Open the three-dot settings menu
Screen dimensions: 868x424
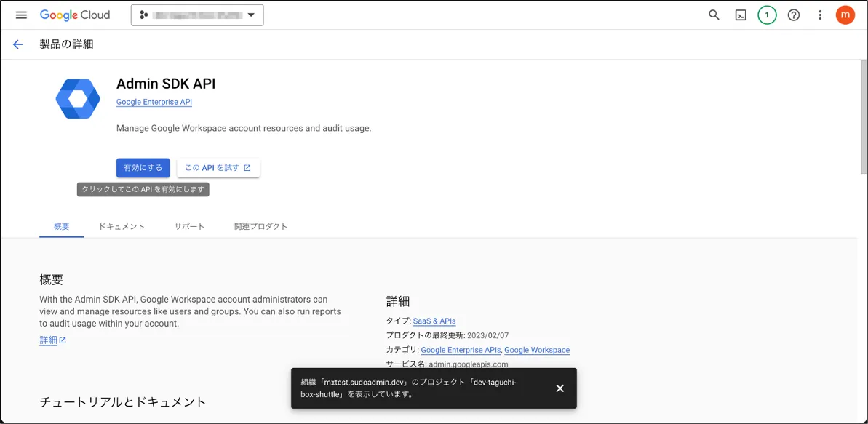point(820,15)
